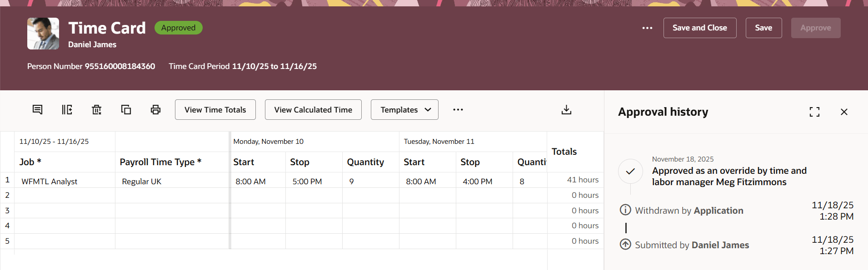
Task: Click View Time Totals
Action: (x=215, y=109)
